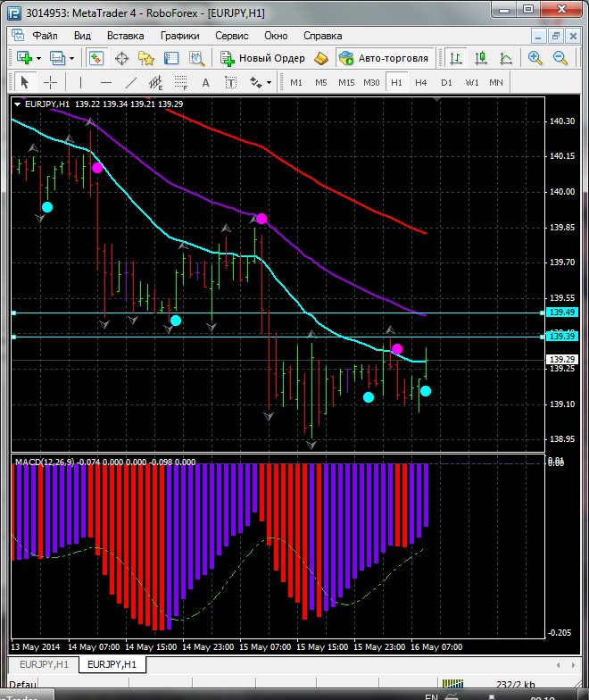
Task: Select the trendline drawing tool
Action: point(131,82)
